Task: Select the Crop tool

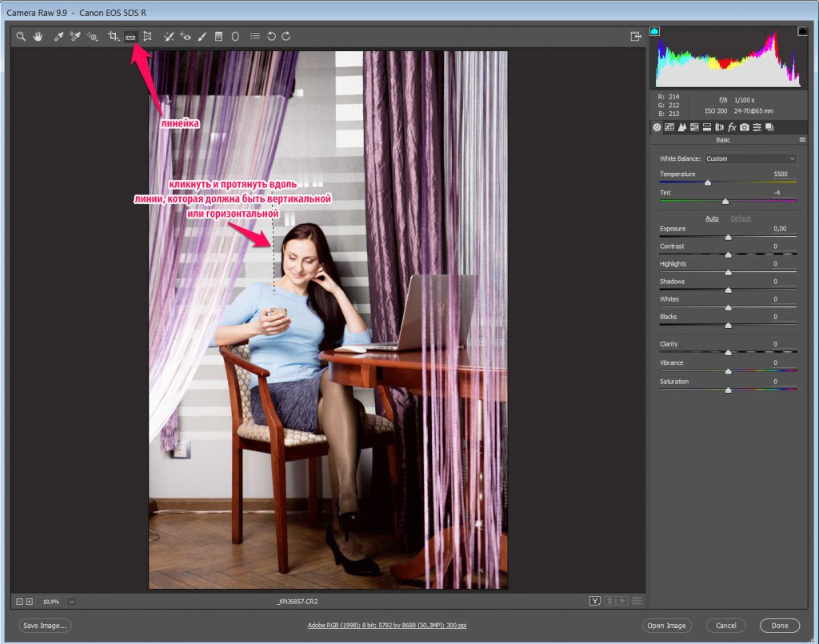Action: (x=114, y=37)
